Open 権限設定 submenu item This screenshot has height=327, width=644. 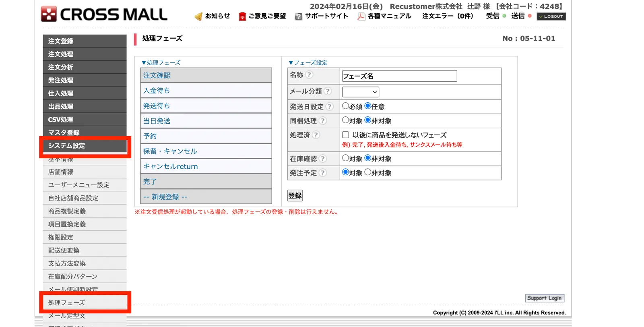tap(85, 237)
